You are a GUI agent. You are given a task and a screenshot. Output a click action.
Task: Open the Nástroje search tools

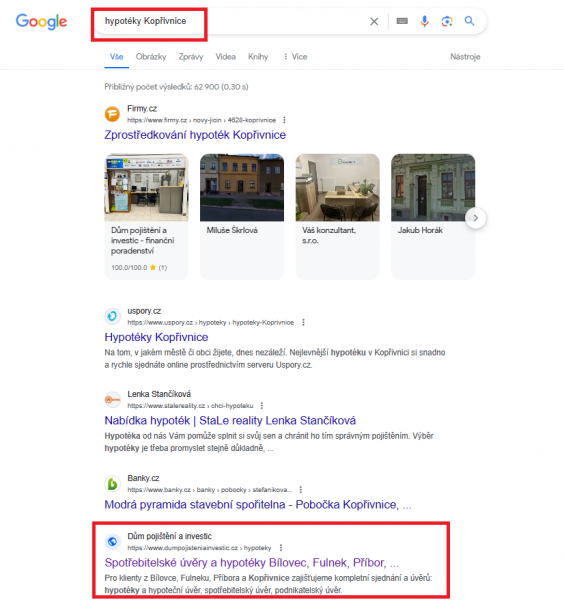point(465,57)
